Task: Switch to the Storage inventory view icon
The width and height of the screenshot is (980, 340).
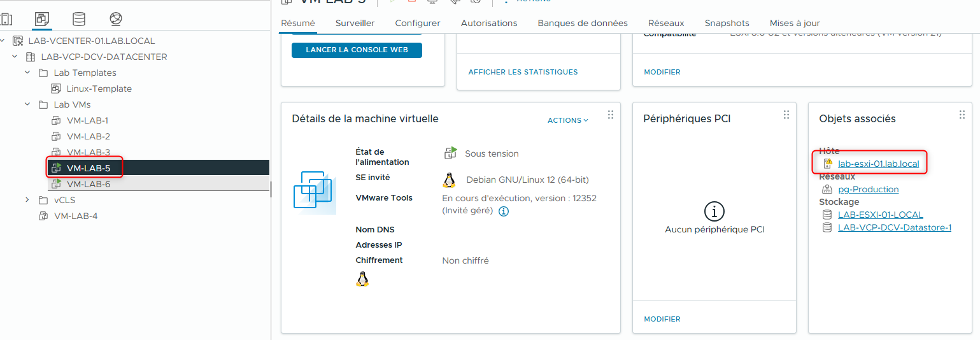Action: (79, 19)
